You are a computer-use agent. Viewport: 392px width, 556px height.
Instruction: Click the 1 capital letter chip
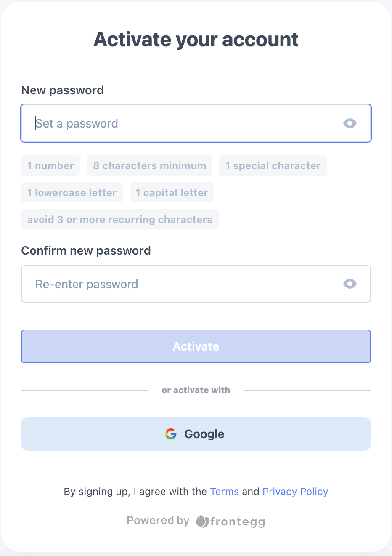click(x=172, y=193)
